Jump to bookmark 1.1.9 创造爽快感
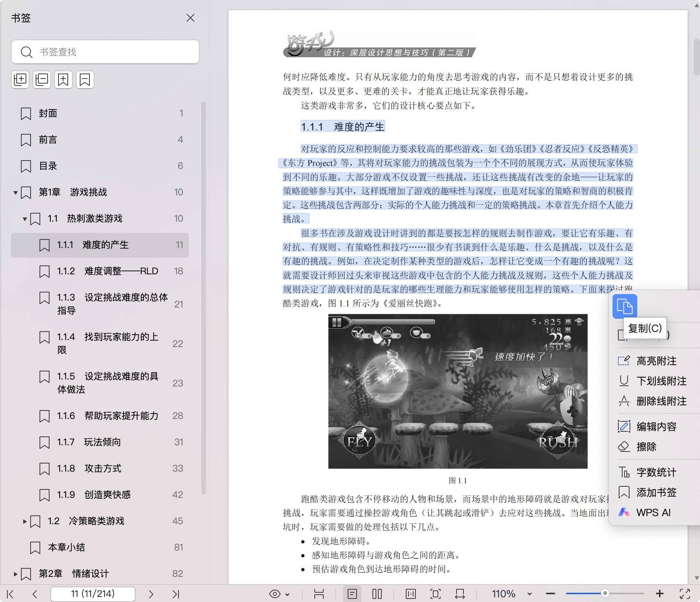700x602 pixels. (x=100, y=495)
